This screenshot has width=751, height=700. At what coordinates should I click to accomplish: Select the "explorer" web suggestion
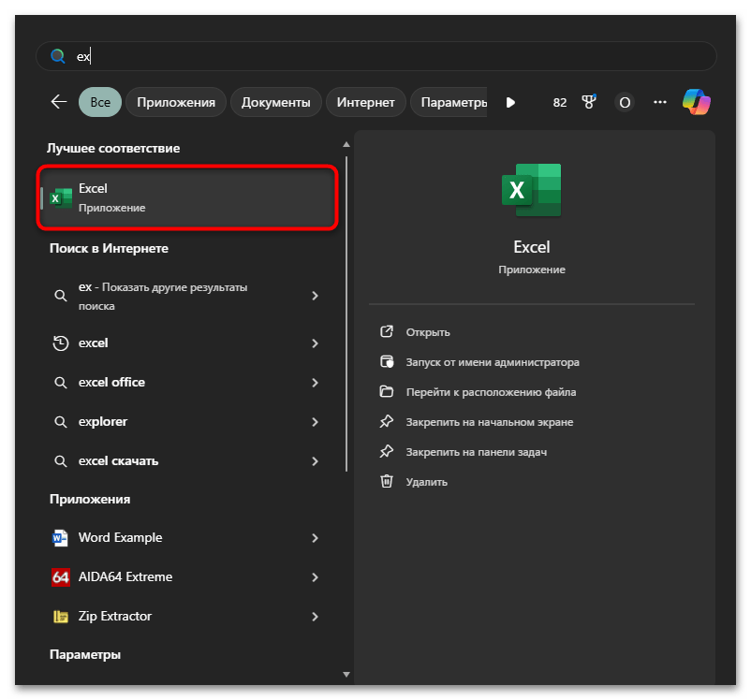(x=184, y=422)
